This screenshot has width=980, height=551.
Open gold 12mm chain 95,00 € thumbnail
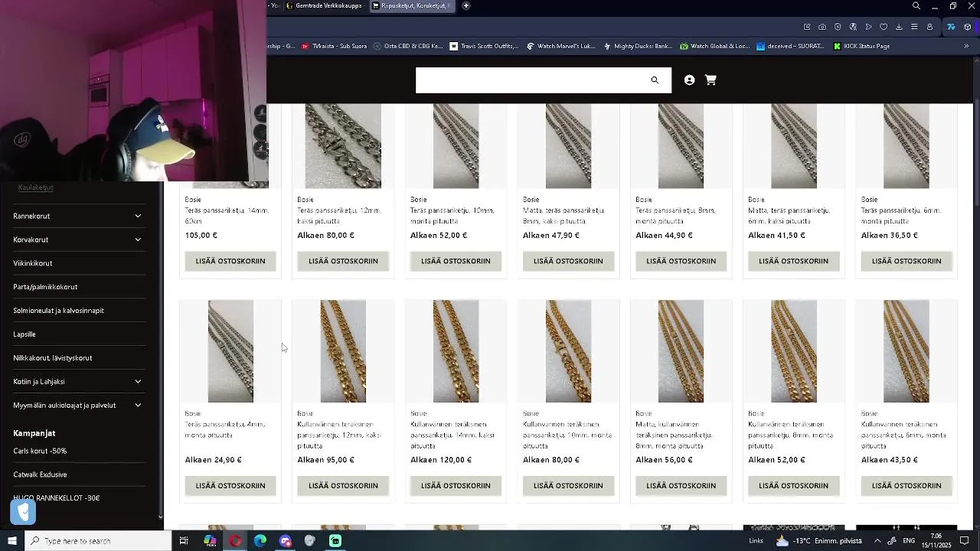(343, 351)
